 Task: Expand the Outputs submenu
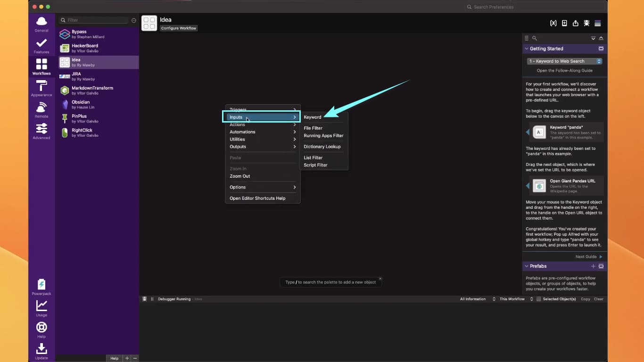[x=263, y=147]
